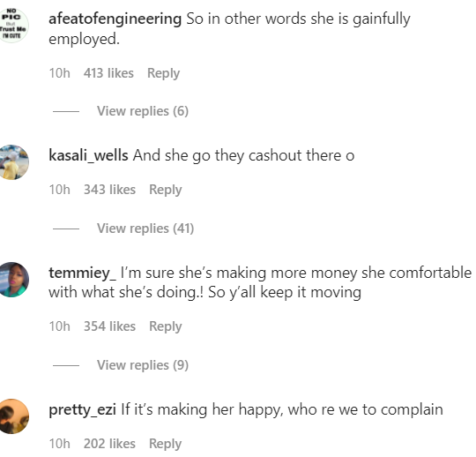
Task: Open temmiey_'s profile picture avatar
Action: 11,280
